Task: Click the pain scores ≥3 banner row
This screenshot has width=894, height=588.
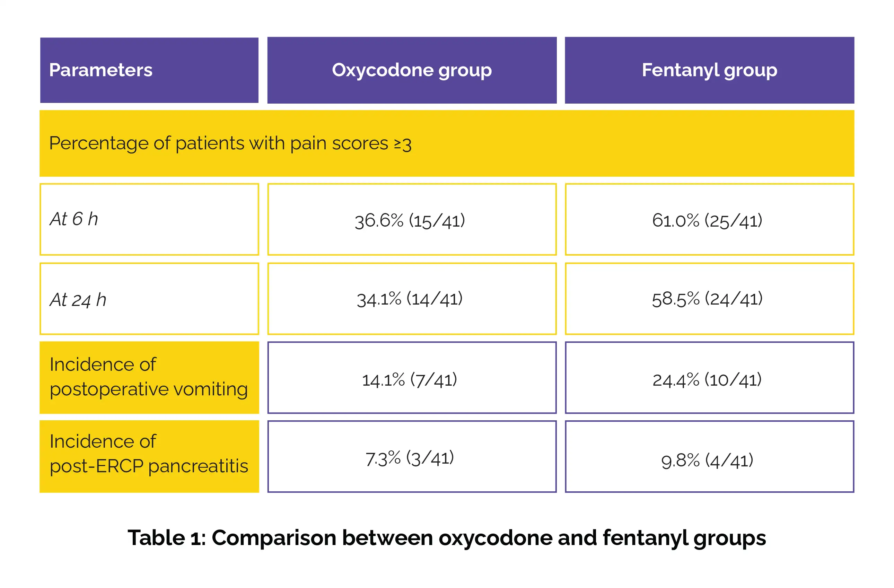Action: [x=447, y=143]
